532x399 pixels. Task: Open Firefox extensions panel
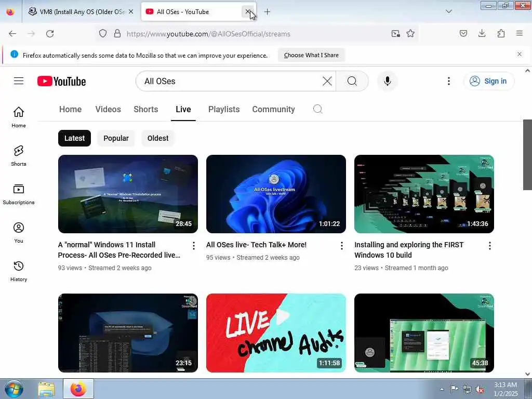(501, 34)
